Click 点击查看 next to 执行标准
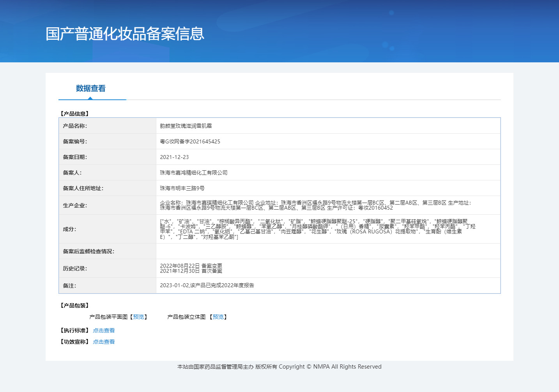Image resolution: width=559 pixels, height=392 pixels. (104, 330)
